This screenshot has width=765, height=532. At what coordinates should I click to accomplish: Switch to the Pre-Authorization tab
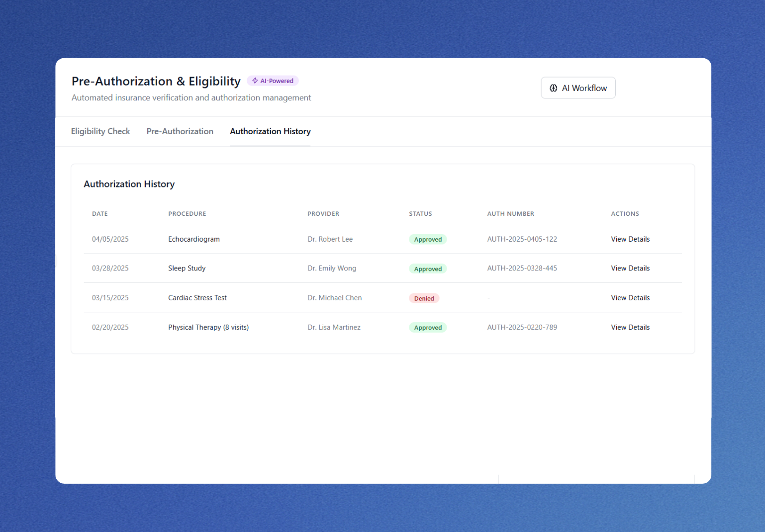pyautogui.click(x=180, y=131)
